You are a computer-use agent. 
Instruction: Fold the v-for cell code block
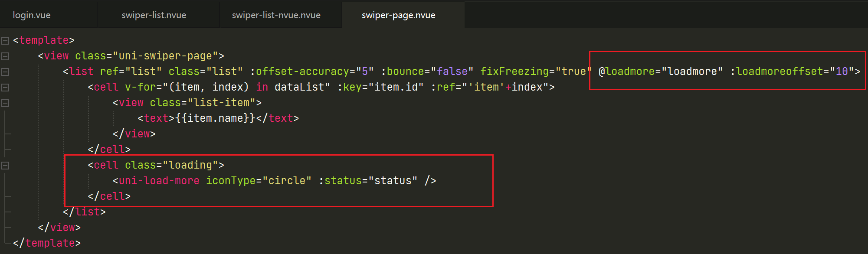click(x=5, y=88)
